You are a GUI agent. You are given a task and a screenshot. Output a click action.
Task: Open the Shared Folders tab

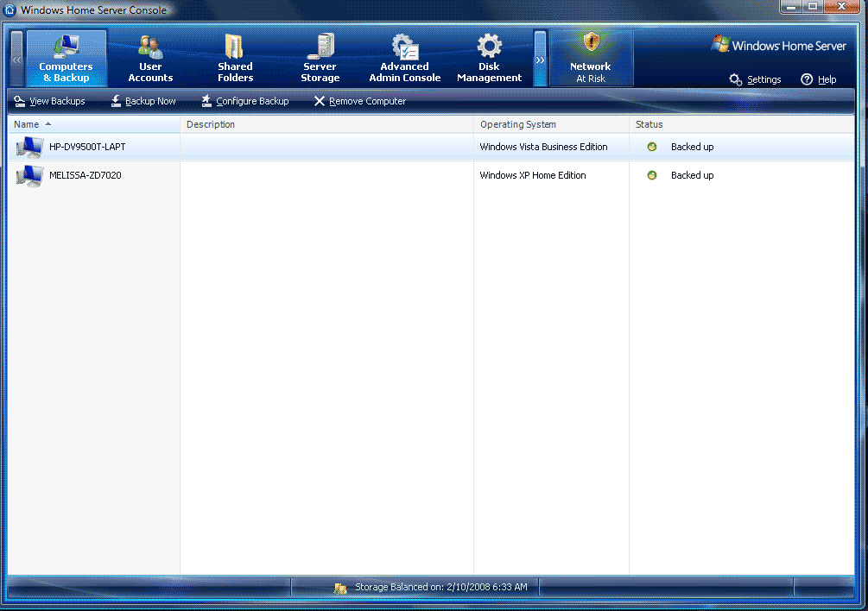(x=235, y=58)
